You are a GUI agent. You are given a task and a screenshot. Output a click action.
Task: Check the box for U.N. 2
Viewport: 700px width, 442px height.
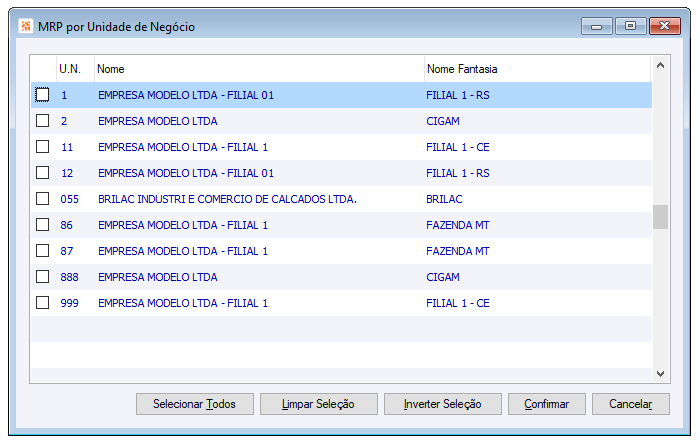tap(42, 121)
